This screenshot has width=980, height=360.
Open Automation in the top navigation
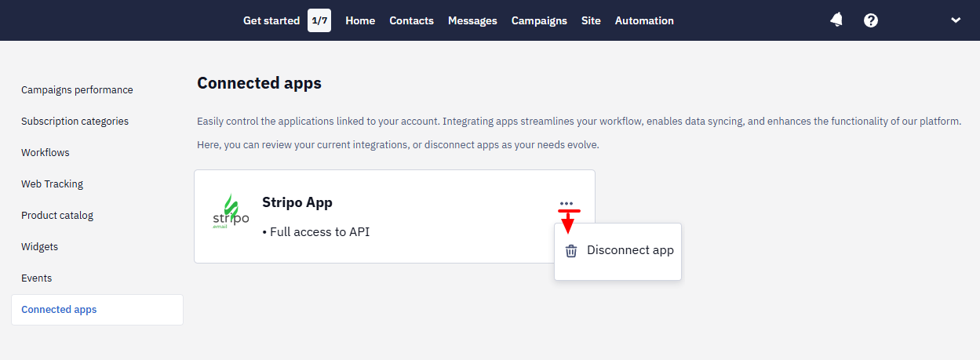[x=644, y=20]
